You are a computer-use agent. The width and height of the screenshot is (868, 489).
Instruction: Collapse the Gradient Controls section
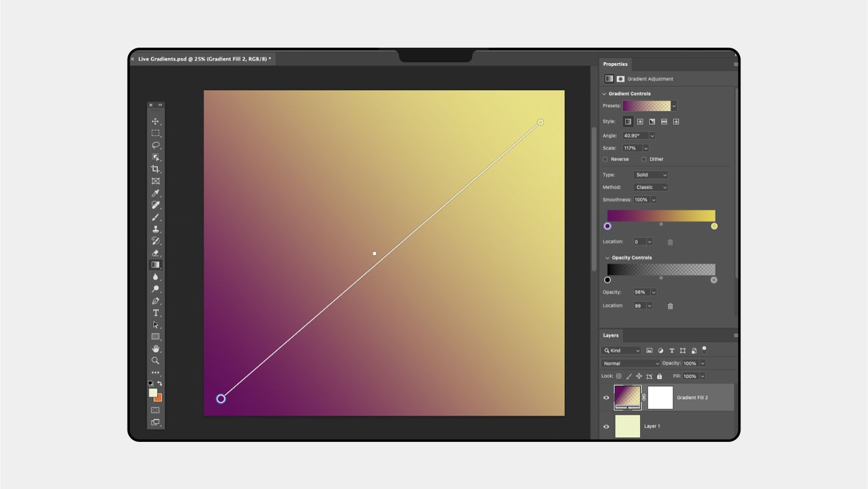click(x=605, y=93)
